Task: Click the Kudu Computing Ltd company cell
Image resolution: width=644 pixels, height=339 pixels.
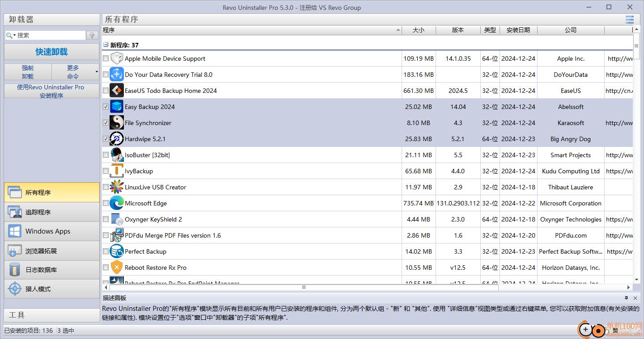Action: point(571,171)
